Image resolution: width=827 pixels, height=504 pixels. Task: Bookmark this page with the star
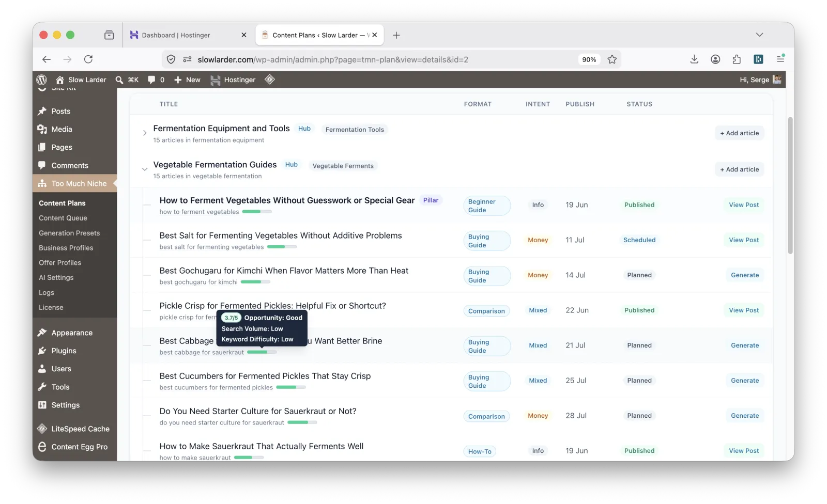pyautogui.click(x=612, y=59)
